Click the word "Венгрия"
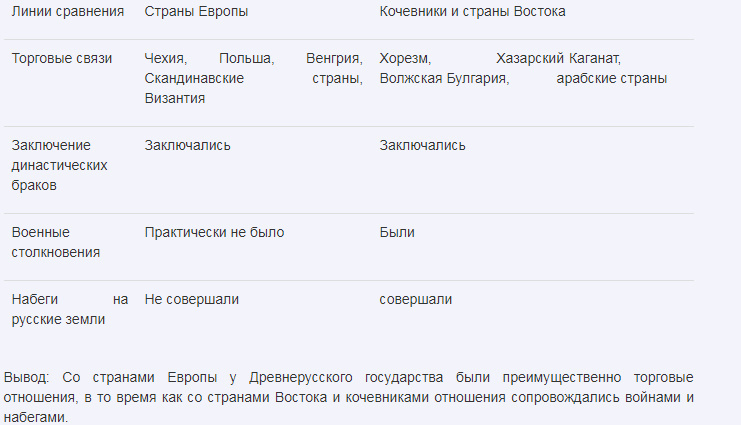Viewport: 741px width, 425px height. click(x=334, y=59)
